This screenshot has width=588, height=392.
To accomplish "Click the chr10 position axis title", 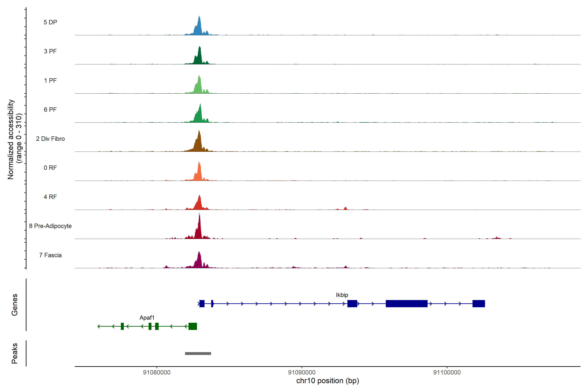I will [327, 381].
